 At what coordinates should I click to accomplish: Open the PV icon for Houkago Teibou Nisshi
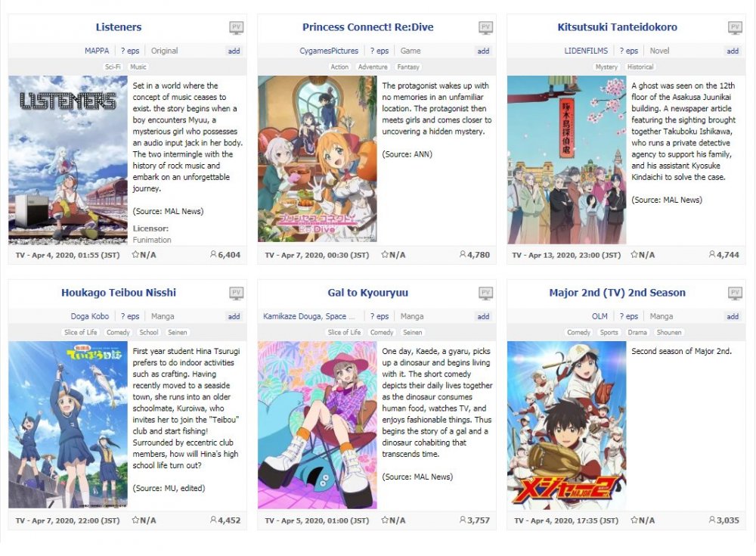coord(236,293)
